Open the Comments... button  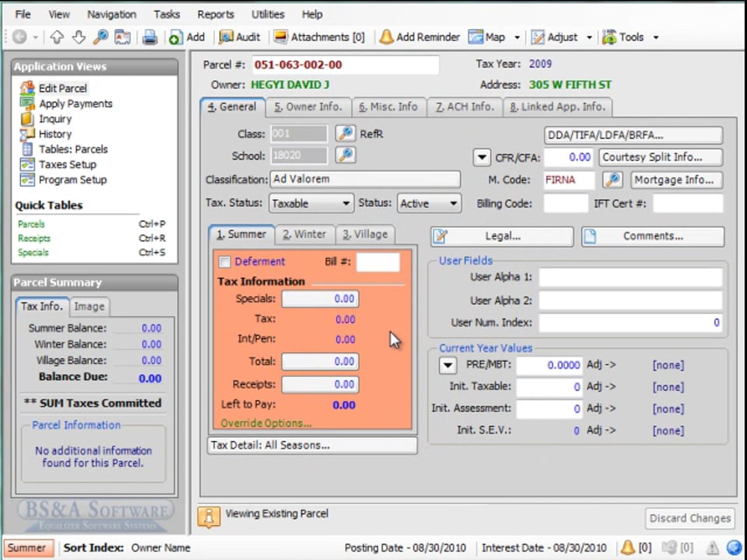point(653,236)
